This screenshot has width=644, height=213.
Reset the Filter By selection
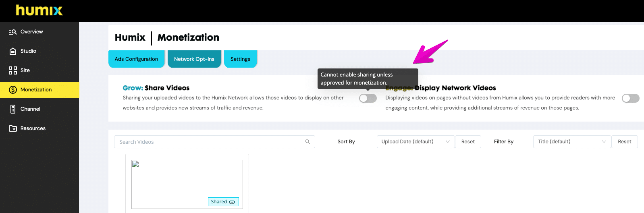click(625, 142)
